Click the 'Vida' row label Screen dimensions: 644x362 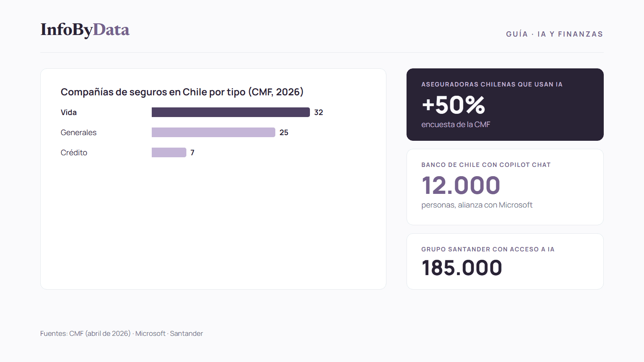pyautogui.click(x=69, y=112)
